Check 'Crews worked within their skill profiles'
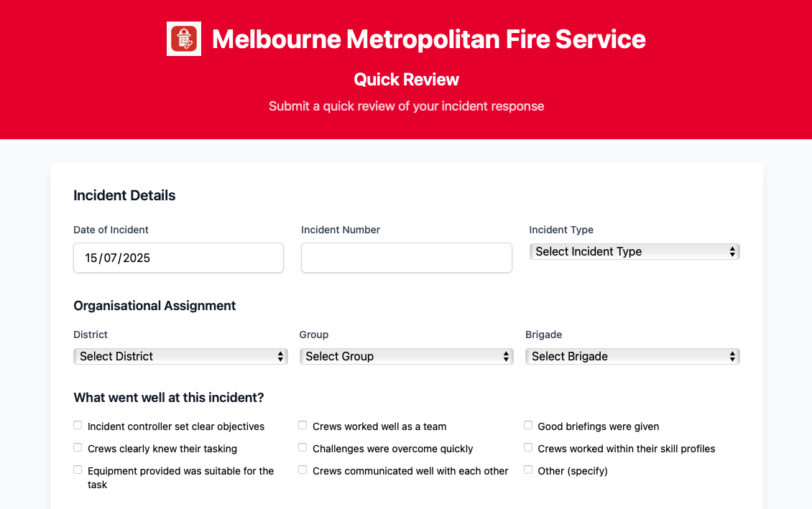Image resolution: width=812 pixels, height=509 pixels. click(528, 447)
